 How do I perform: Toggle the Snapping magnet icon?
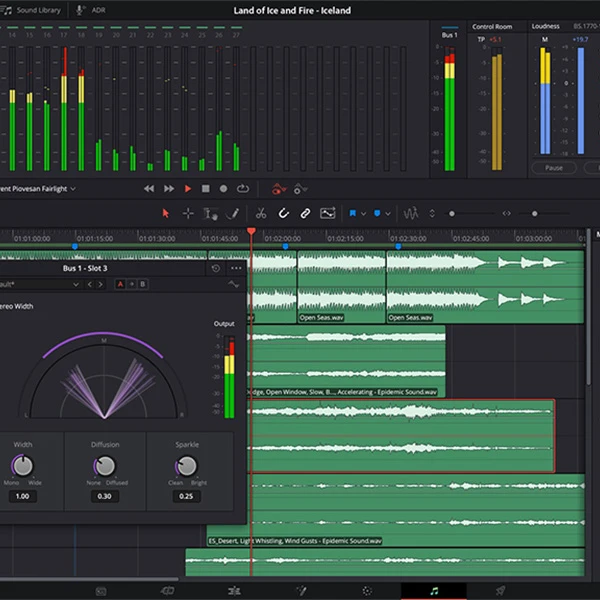pos(283,213)
